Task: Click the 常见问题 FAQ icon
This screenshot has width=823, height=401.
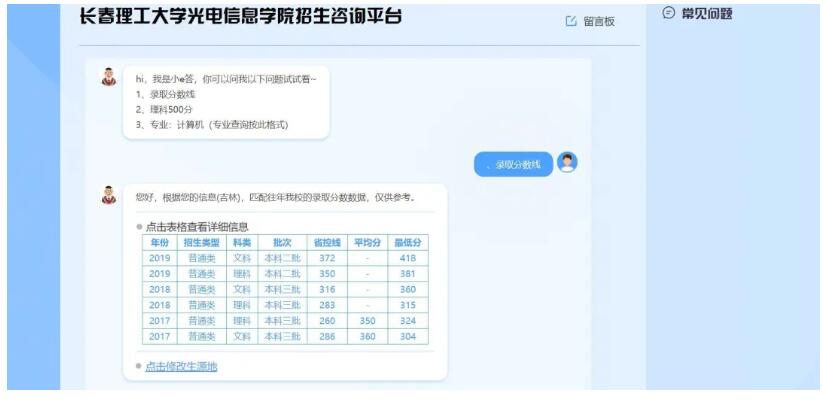Action: tap(668, 13)
